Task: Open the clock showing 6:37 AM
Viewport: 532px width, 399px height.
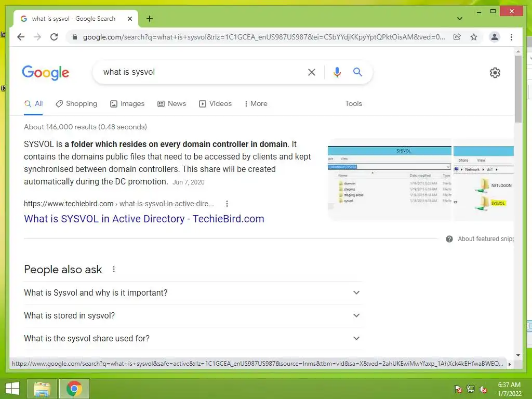Action: tap(509, 389)
